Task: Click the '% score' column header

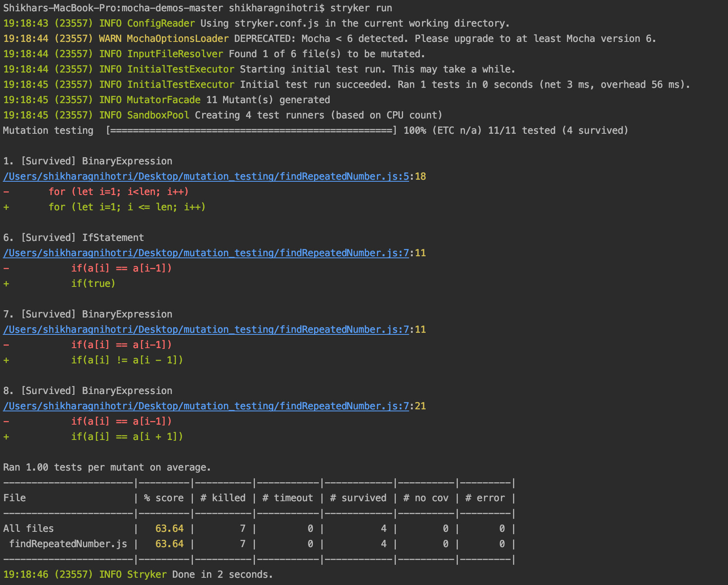Action: [164, 498]
